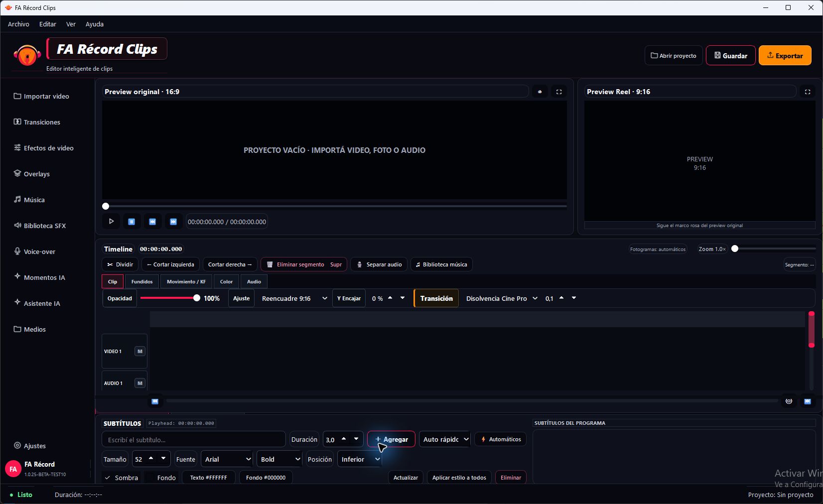Click the Exportar button

tap(785, 56)
